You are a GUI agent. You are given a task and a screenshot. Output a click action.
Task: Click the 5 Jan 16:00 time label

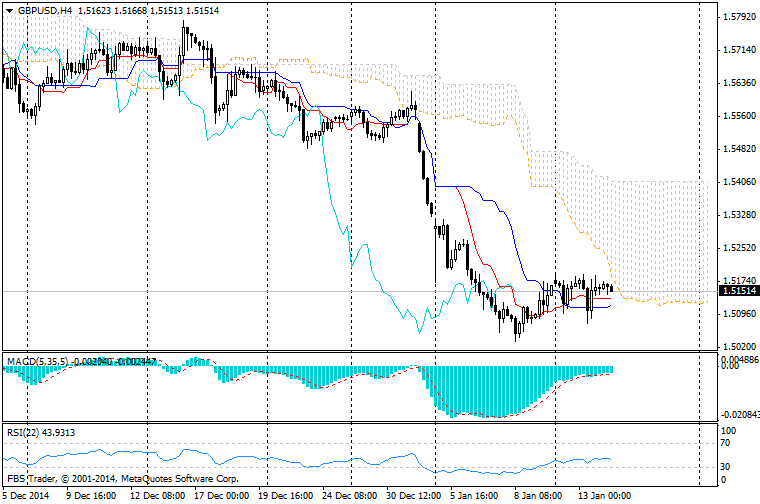pos(474,495)
